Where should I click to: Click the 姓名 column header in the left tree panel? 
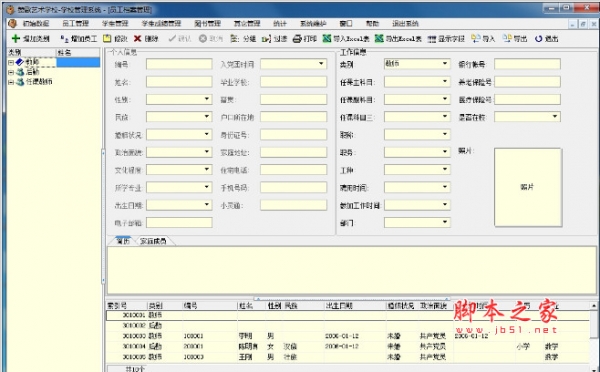pos(78,52)
